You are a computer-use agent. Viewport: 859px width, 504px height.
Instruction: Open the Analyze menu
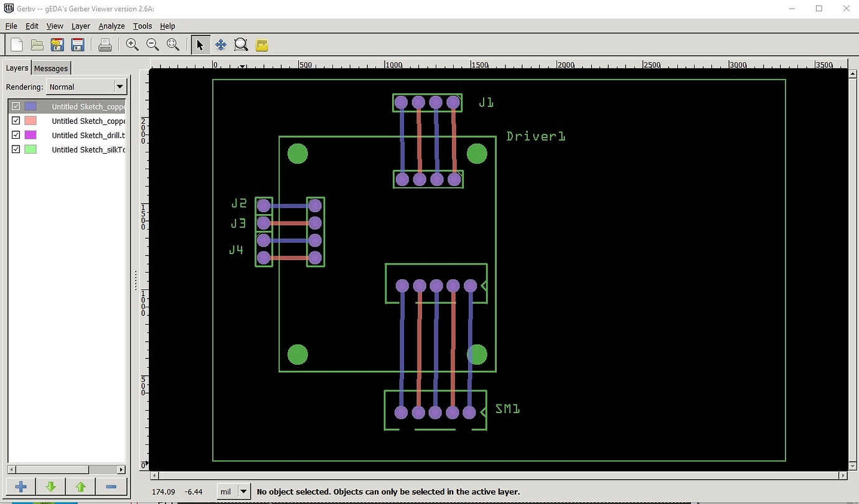click(111, 26)
